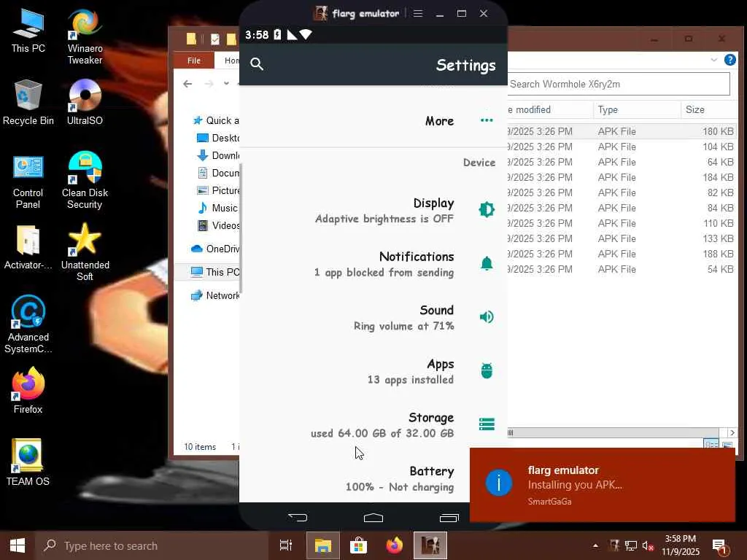
Task: Launch Clean Disk Security shortcut
Action: click(x=85, y=181)
